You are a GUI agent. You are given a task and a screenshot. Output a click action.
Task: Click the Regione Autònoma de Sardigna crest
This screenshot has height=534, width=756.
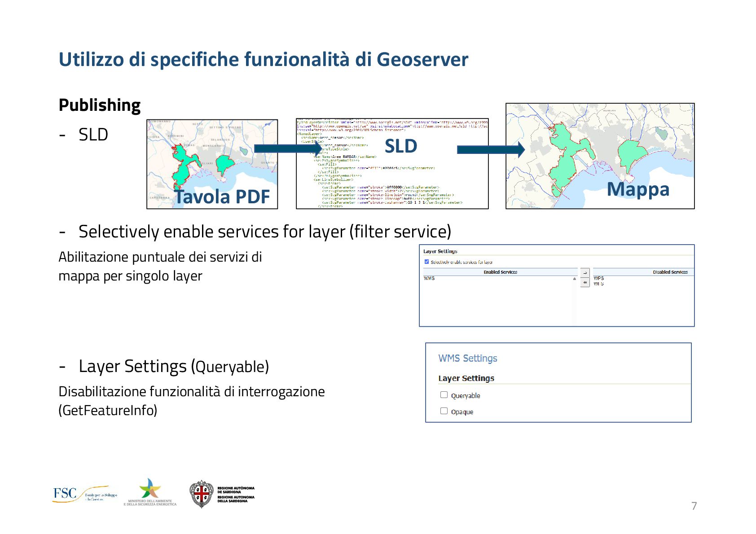click(202, 494)
